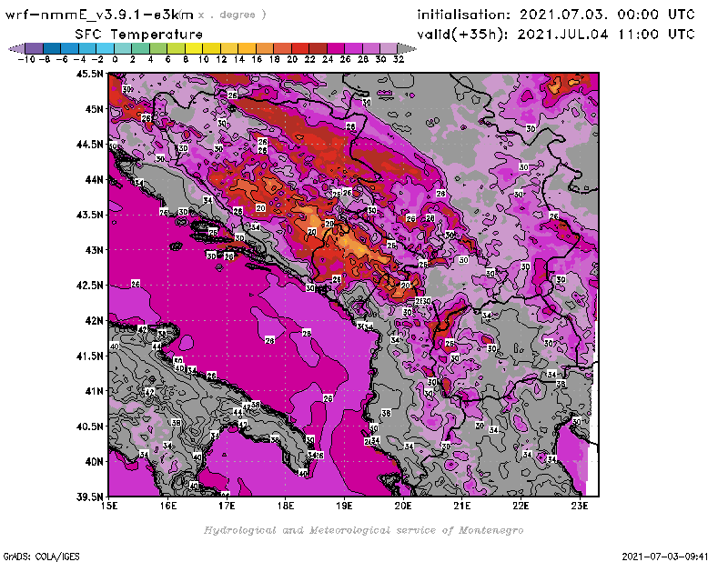Click the 15E longitude label

click(109, 506)
